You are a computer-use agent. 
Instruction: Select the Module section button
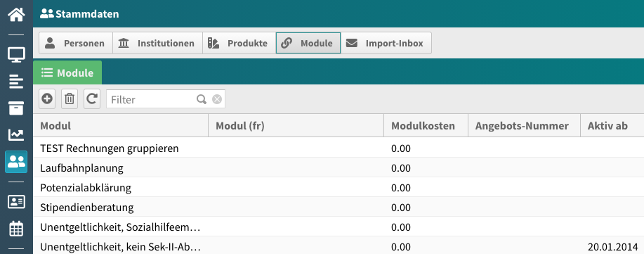308,43
